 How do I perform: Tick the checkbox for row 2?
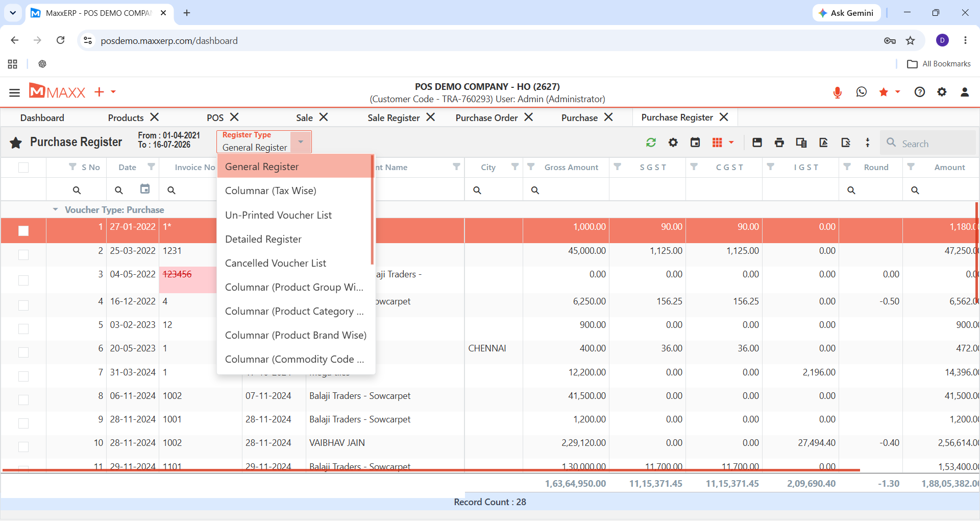click(x=23, y=254)
